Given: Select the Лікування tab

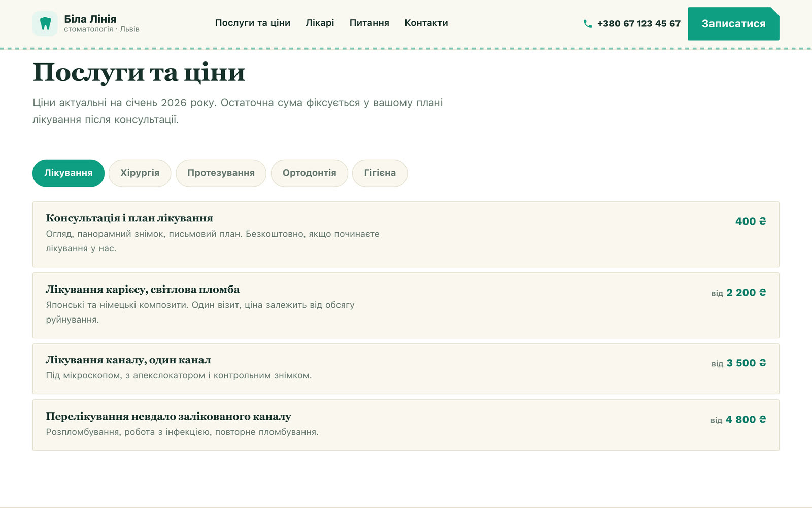Looking at the screenshot, I should point(69,173).
